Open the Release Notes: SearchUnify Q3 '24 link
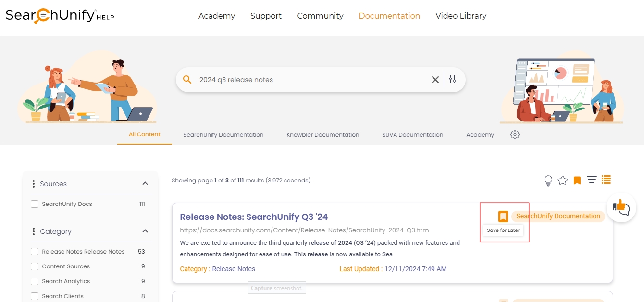This screenshot has width=644, height=302. [254, 217]
